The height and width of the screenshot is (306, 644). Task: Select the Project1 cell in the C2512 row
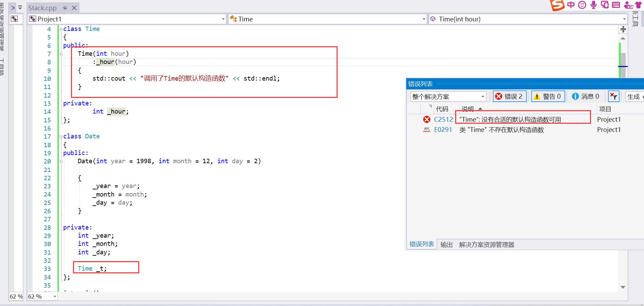(x=609, y=119)
